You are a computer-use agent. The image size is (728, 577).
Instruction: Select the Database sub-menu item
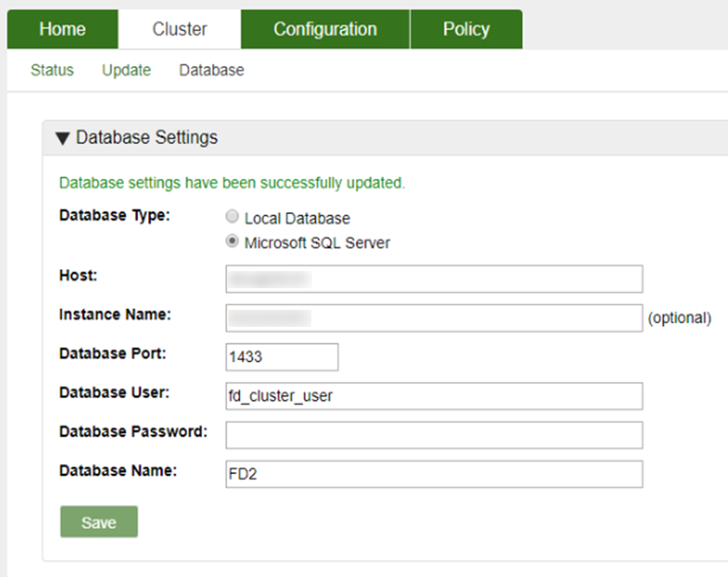coord(211,70)
